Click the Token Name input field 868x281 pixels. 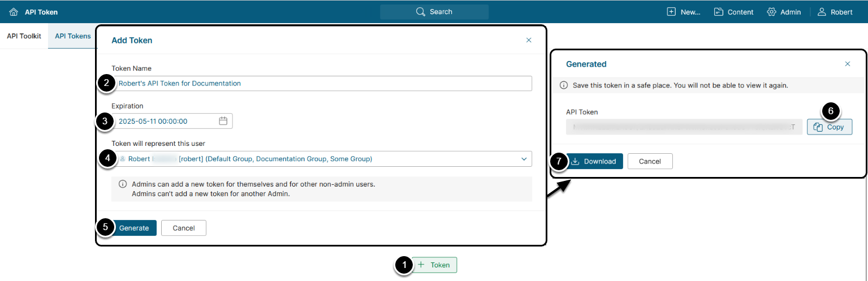(x=322, y=83)
